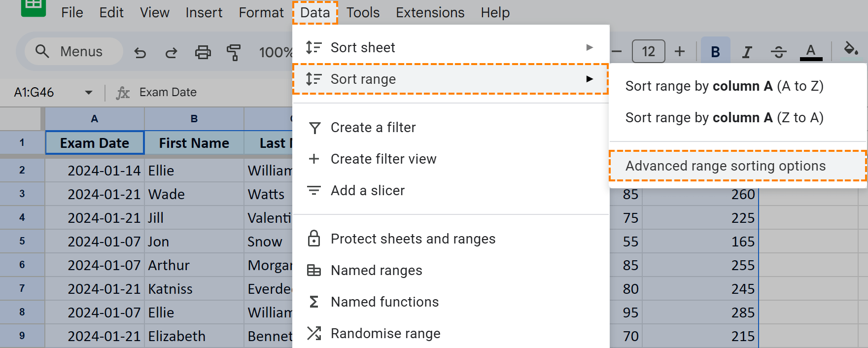Click the padlock icon for Protect sheets

(314, 239)
